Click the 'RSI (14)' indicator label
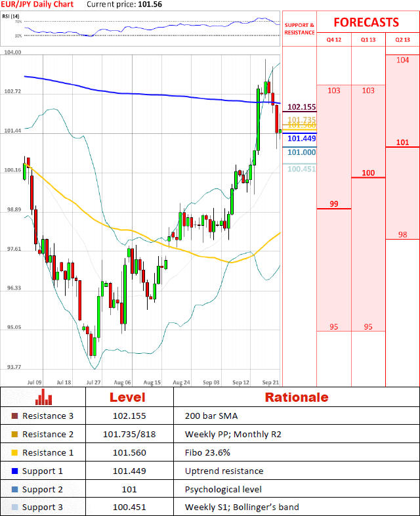 [x=10, y=16]
